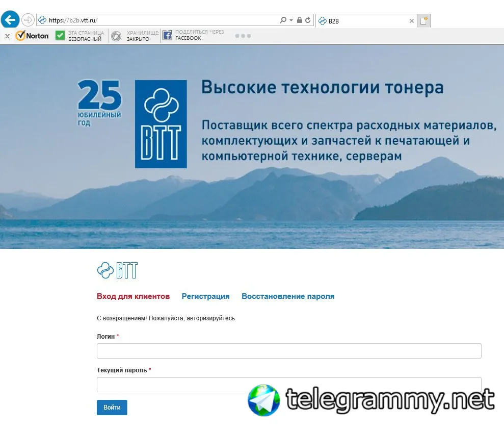504x431 pixels.
Task: Open the address bar dropdown arrow
Action: point(291,20)
